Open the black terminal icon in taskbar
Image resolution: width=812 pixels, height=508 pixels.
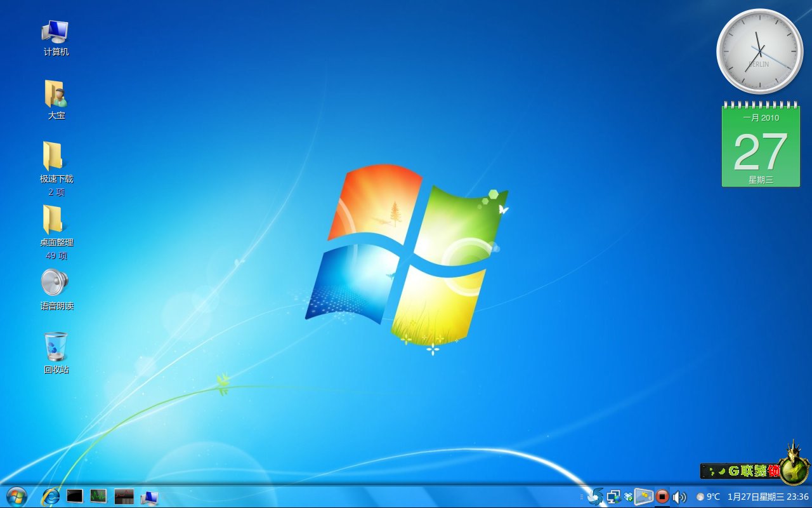(75, 497)
